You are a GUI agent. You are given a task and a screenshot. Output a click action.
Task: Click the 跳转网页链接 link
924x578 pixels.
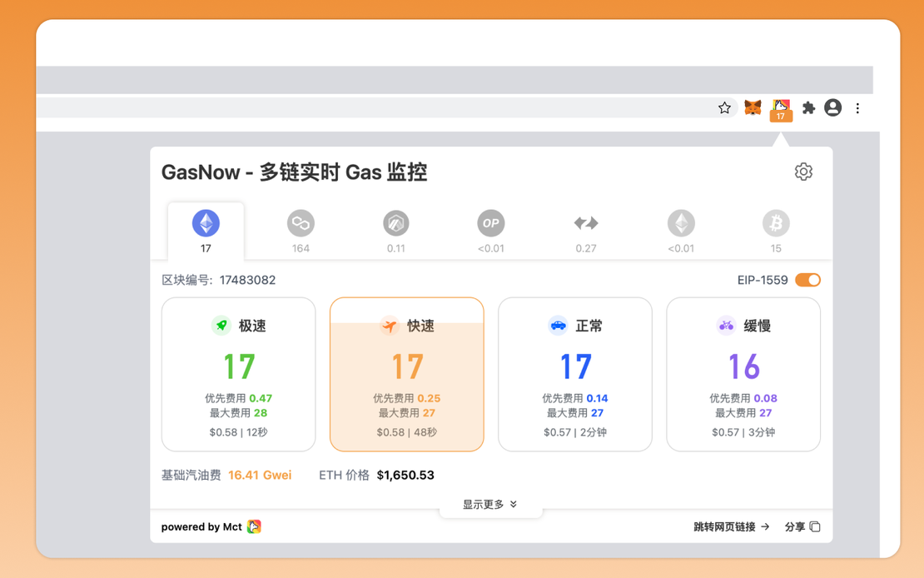click(731, 526)
